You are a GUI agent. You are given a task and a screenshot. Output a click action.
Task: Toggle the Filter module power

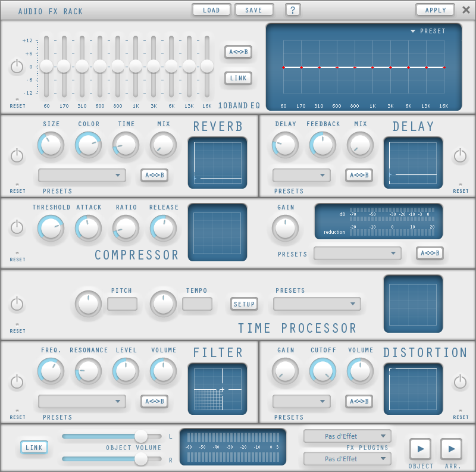click(x=17, y=382)
